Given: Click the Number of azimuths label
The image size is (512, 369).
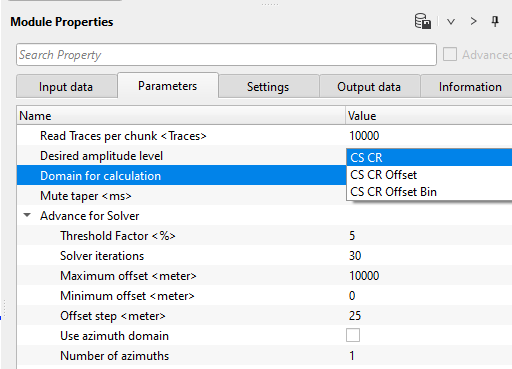Looking at the screenshot, I should [114, 356].
